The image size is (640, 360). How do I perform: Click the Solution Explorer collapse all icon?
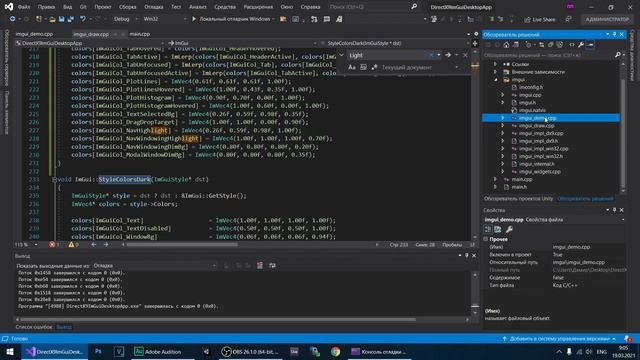coord(551,45)
